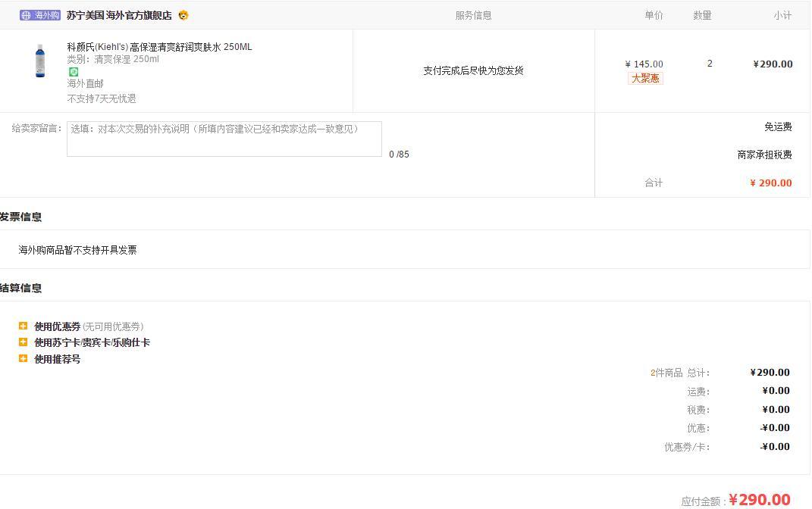Click the 支付完成后尽快为您发货 service text
812x509 pixels.
[x=473, y=71]
